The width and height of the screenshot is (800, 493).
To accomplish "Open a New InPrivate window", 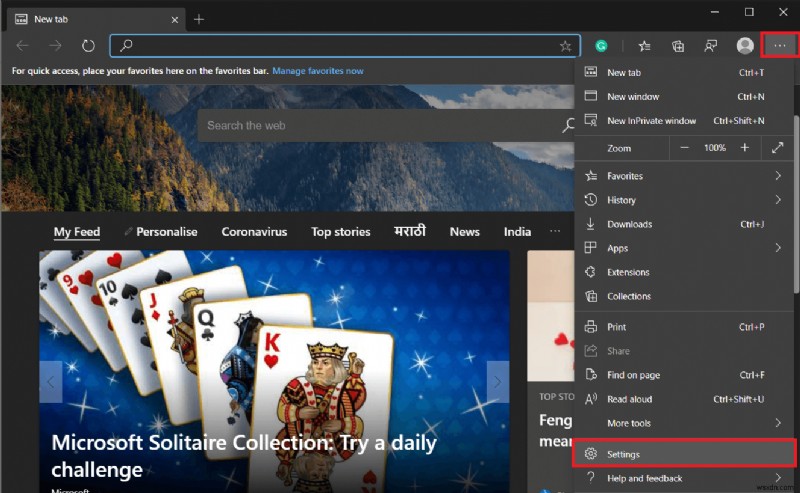I will click(684, 121).
